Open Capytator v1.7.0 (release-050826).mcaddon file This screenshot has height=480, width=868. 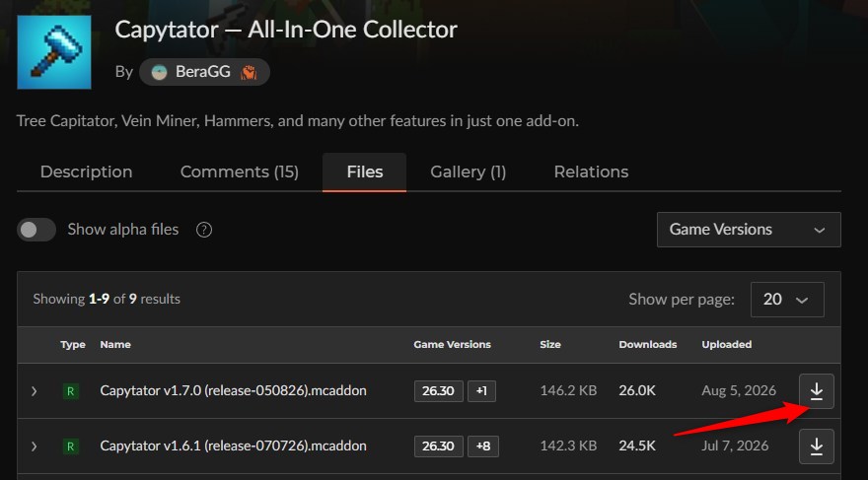click(233, 390)
